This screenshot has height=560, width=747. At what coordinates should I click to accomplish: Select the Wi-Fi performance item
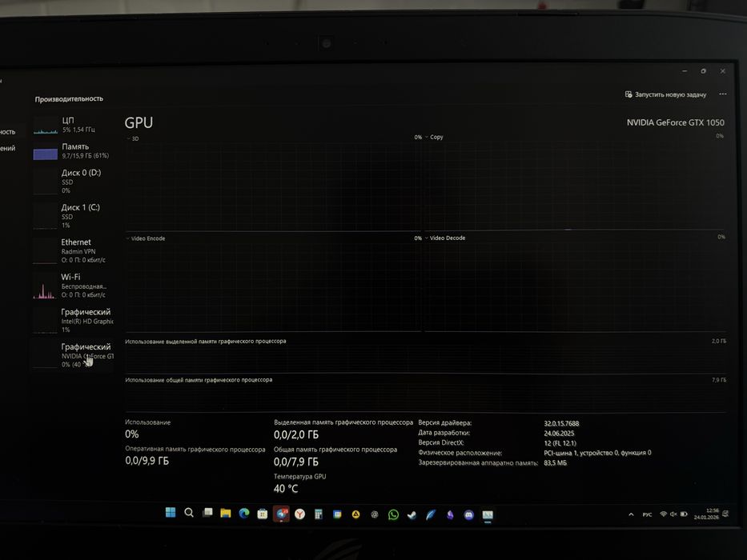73,286
